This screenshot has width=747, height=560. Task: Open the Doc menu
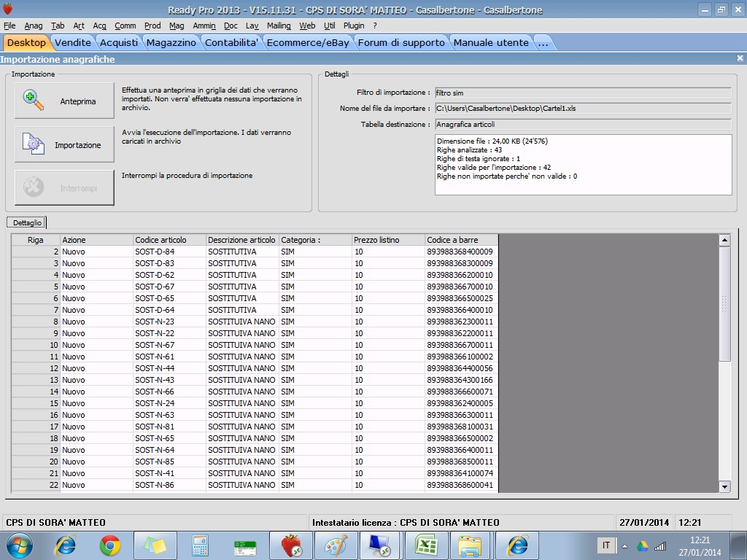click(231, 26)
